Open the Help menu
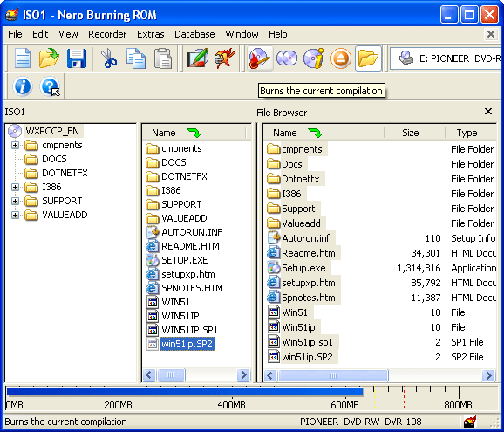 (277, 34)
